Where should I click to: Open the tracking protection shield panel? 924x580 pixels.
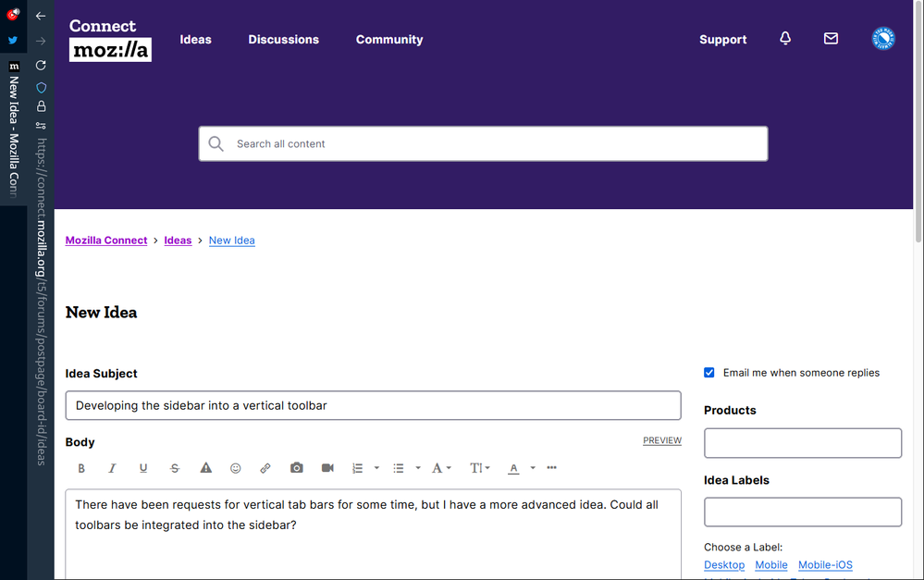[42, 88]
